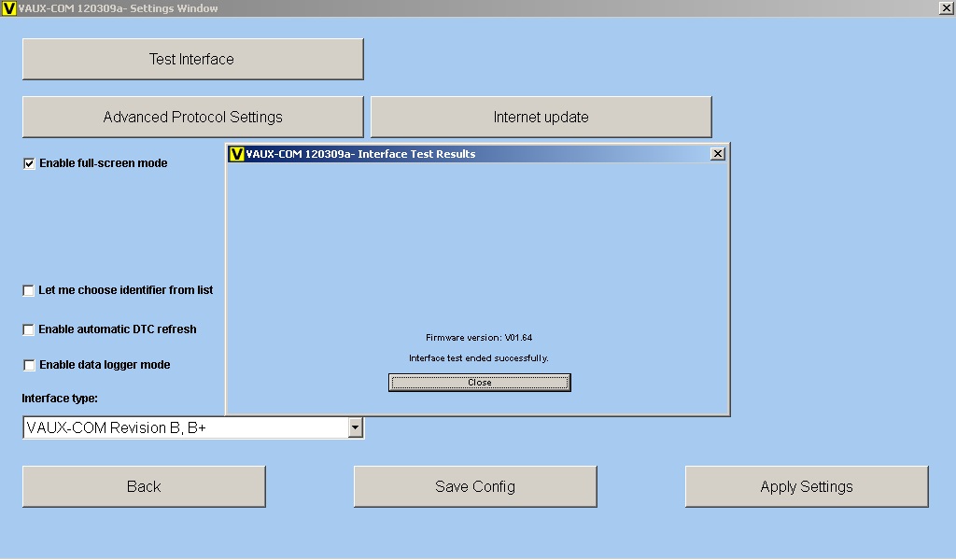Click the Settings Window title bar text

118,8
